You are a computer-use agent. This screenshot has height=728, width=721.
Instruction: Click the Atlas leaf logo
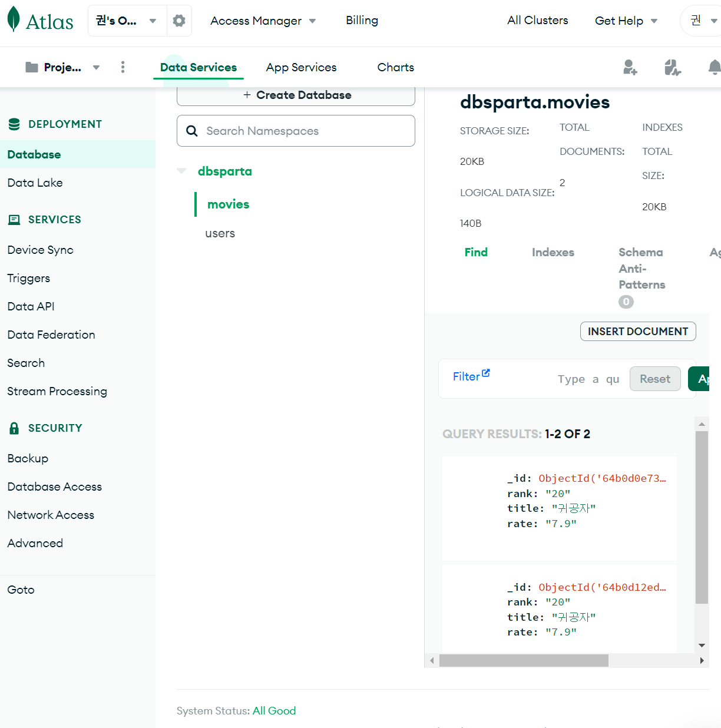14,19
